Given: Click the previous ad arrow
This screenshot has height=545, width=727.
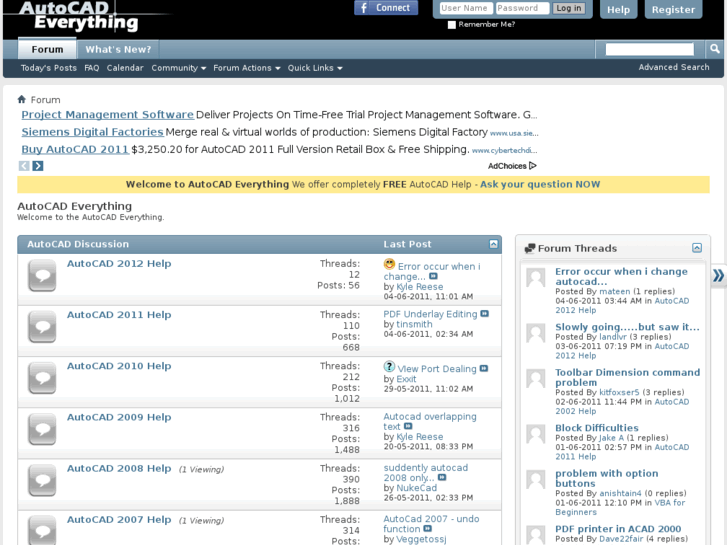Looking at the screenshot, I should pyautogui.click(x=24, y=166).
